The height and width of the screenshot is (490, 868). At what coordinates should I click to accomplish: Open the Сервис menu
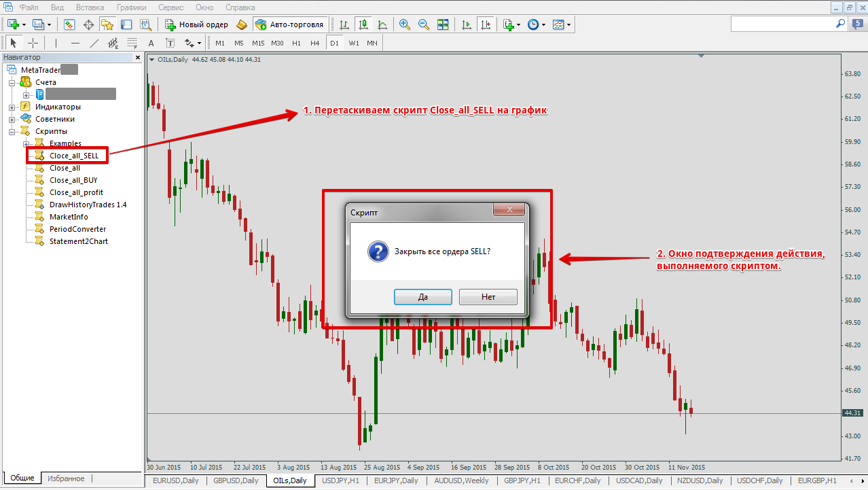(170, 7)
